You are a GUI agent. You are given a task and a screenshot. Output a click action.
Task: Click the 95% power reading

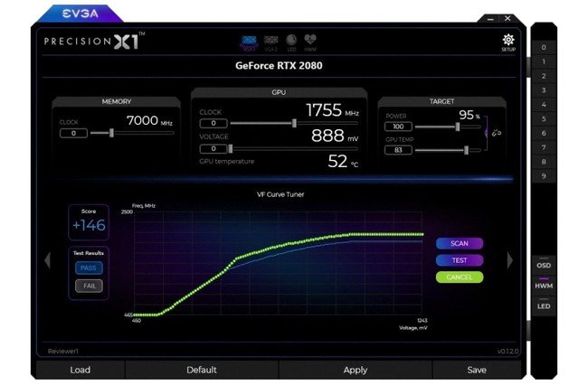pyautogui.click(x=469, y=115)
